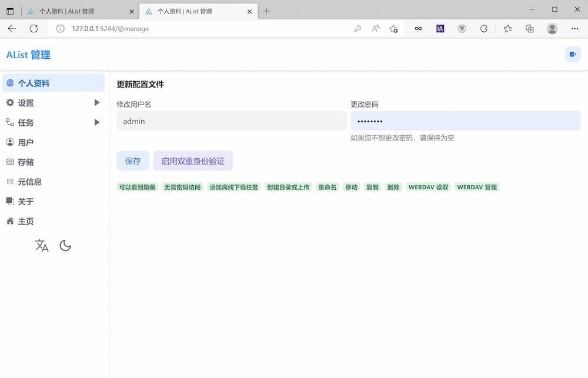Viewport: 588px width, 378px height.
Task: Expand the 设置 submenu arrow
Action: click(97, 103)
